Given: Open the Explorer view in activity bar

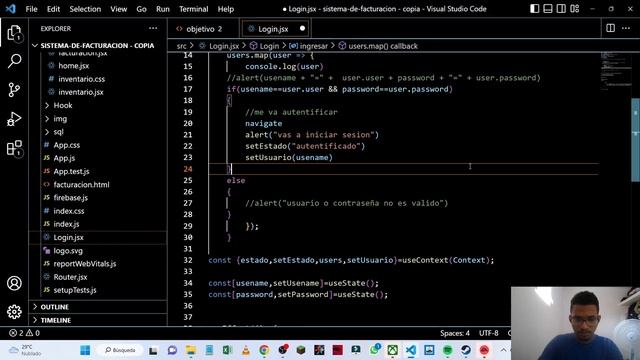Looking at the screenshot, I should (14, 33).
